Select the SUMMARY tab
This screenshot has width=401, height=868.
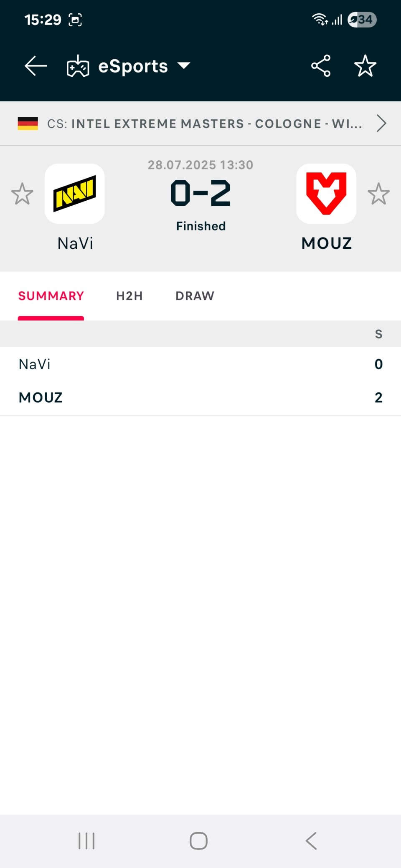51,296
